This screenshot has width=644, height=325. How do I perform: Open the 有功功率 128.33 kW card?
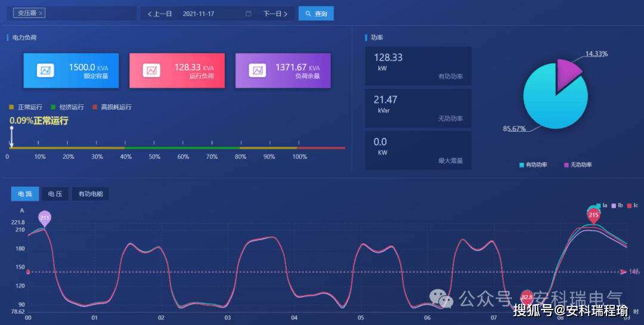click(418, 66)
